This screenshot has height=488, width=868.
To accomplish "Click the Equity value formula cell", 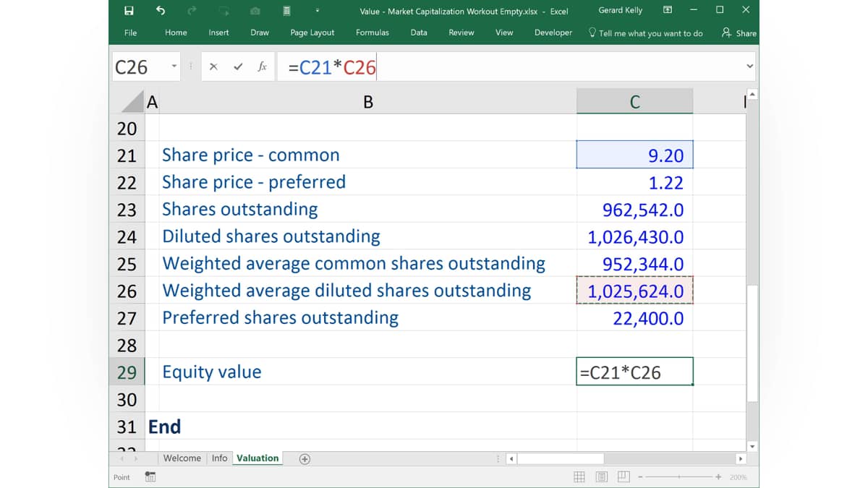I will tap(634, 372).
